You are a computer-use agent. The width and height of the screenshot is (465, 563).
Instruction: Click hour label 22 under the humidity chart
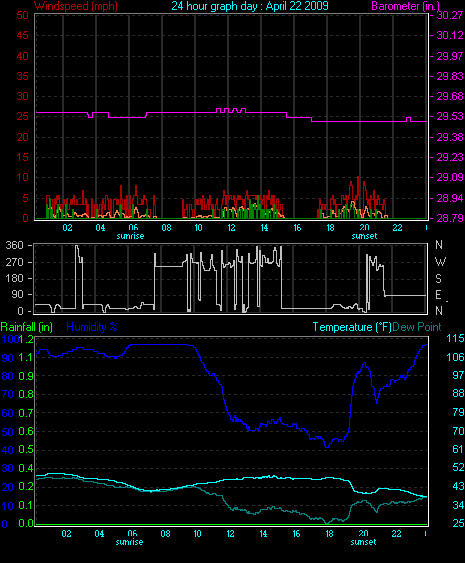(x=396, y=534)
